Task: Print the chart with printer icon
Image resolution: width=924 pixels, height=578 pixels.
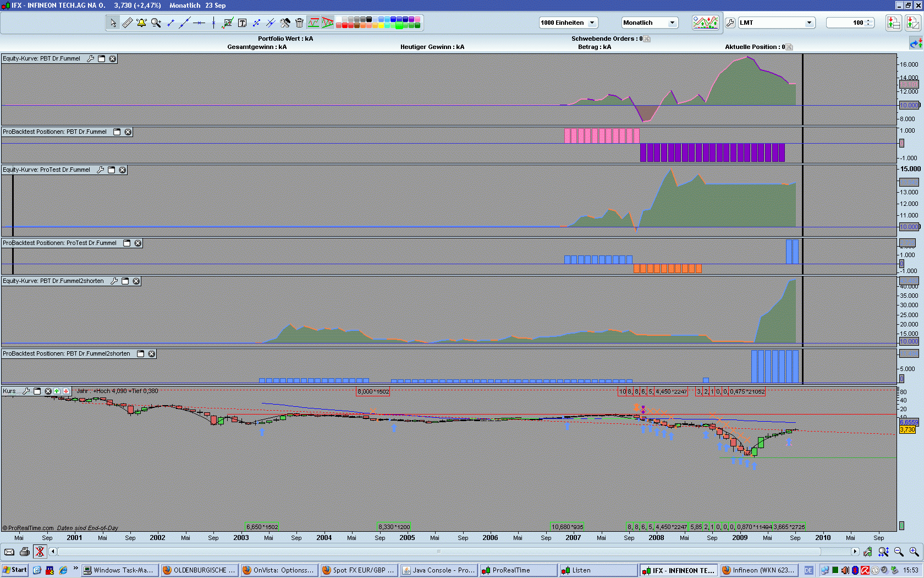Action: pyautogui.click(x=25, y=552)
